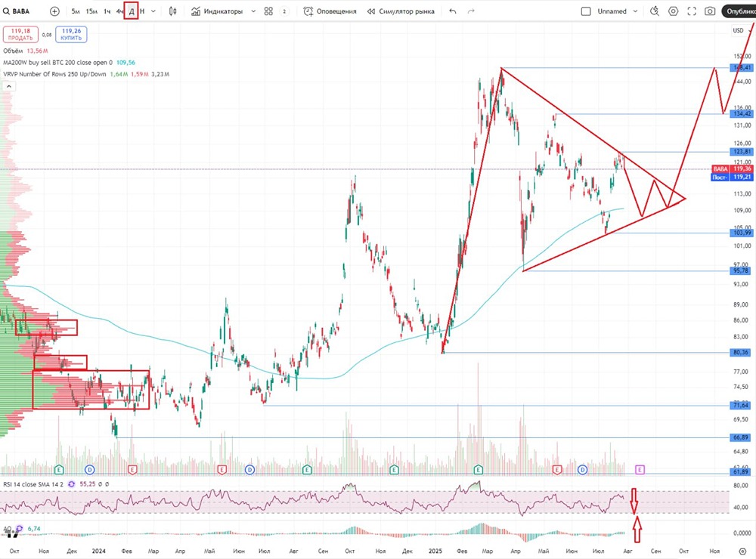The image size is (756, 559).
Task: Create alert with Оповещения button
Action: pos(330,11)
